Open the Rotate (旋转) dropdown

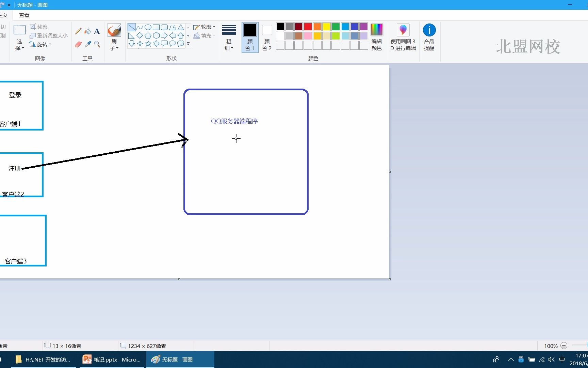point(40,44)
